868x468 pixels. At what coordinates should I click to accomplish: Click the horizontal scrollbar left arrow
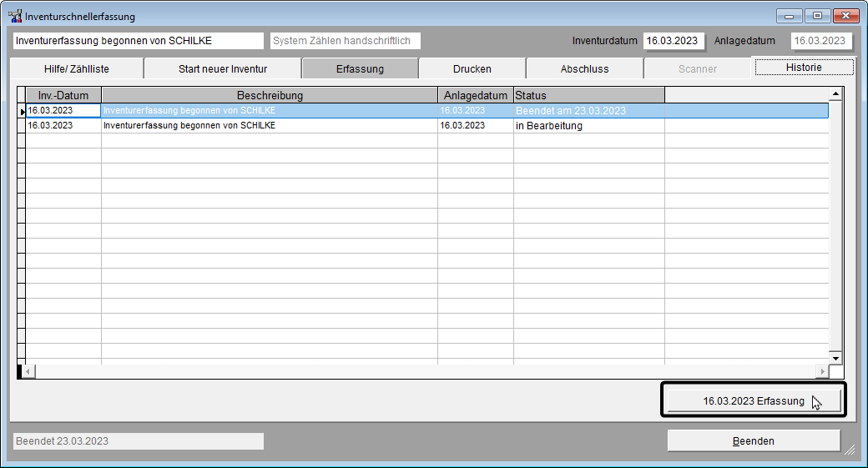(28, 371)
